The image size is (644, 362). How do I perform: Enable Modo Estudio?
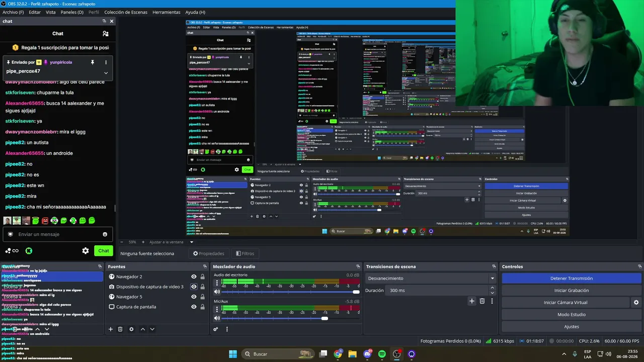pyautogui.click(x=572, y=315)
